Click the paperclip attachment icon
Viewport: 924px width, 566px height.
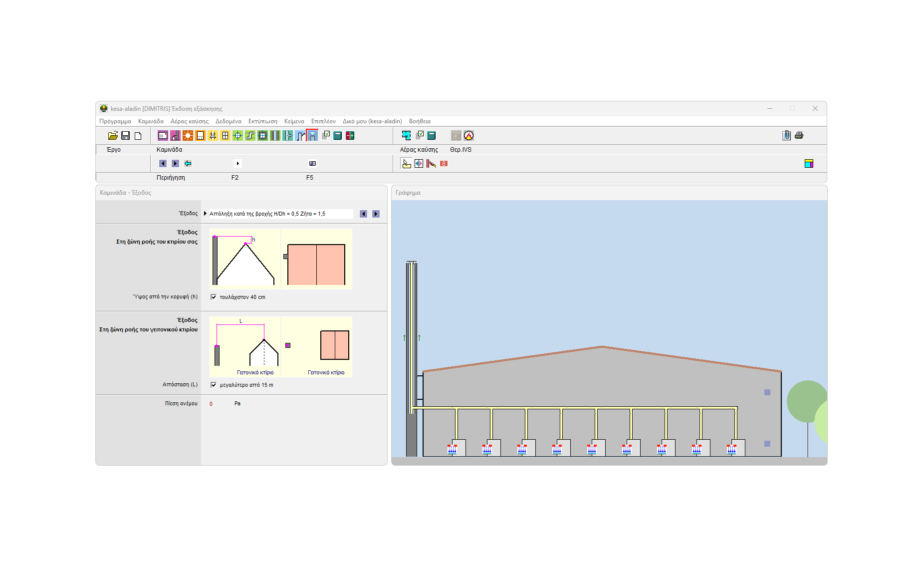click(x=786, y=135)
